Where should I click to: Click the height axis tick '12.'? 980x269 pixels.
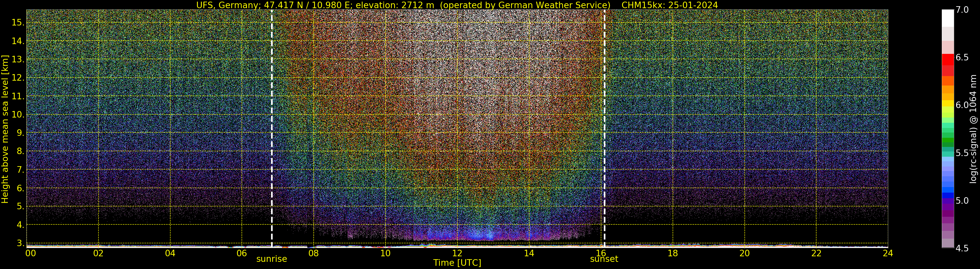click(18, 78)
